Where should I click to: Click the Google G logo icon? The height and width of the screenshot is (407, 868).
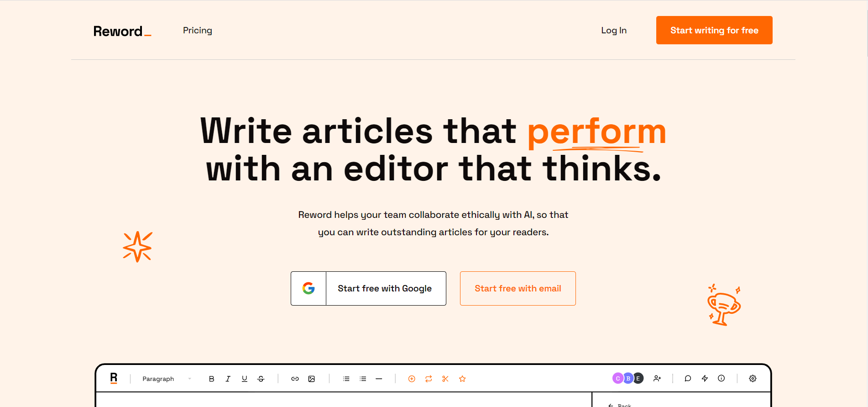(x=309, y=288)
